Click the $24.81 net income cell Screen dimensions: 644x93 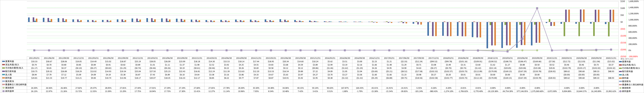[x=34, y=78]
